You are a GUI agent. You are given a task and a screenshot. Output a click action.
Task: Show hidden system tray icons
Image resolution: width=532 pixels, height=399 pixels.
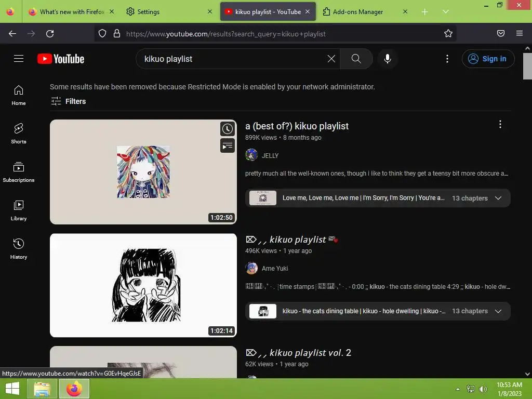(x=458, y=389)
